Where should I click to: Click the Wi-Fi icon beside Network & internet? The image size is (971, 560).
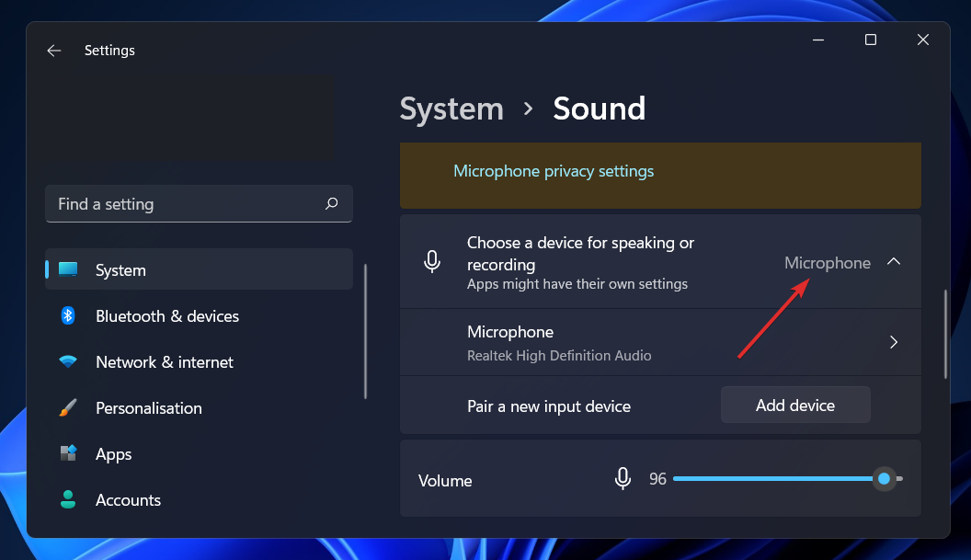68,361
